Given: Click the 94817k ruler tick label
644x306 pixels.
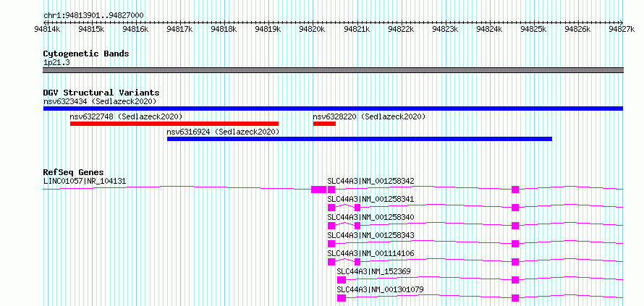Looking at the screenshot, I should 180,29.
